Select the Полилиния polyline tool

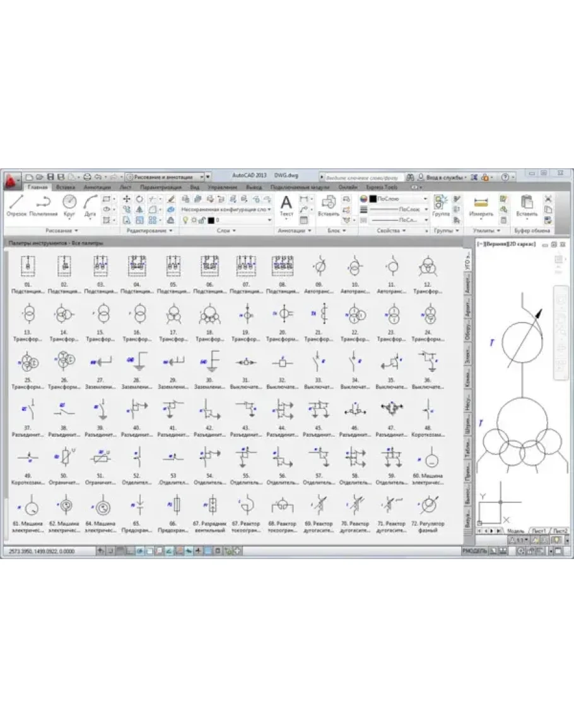(43, 205)
